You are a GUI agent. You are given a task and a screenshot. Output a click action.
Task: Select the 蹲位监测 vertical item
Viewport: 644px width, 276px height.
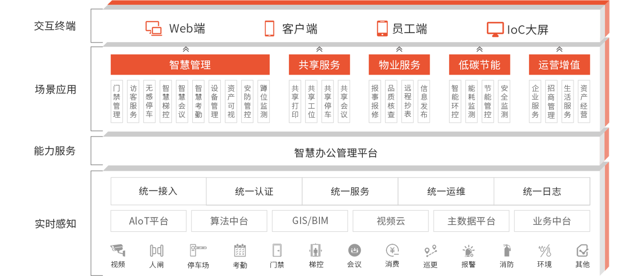[264, 101]
